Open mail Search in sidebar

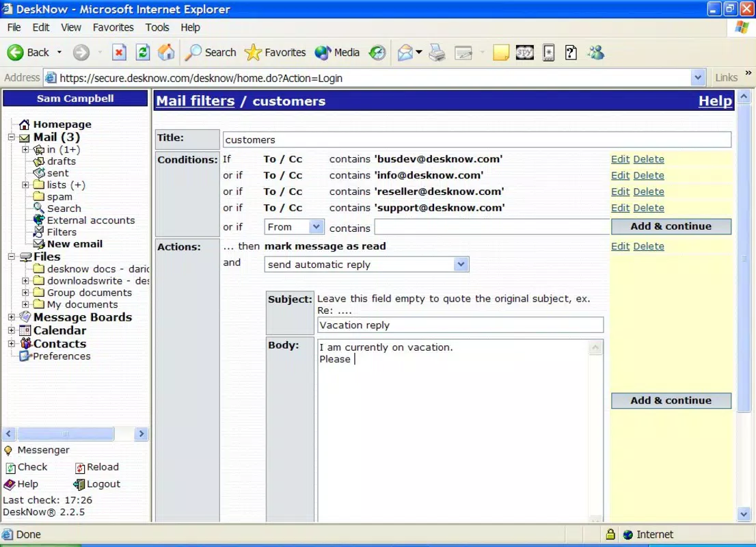[64, 209]
